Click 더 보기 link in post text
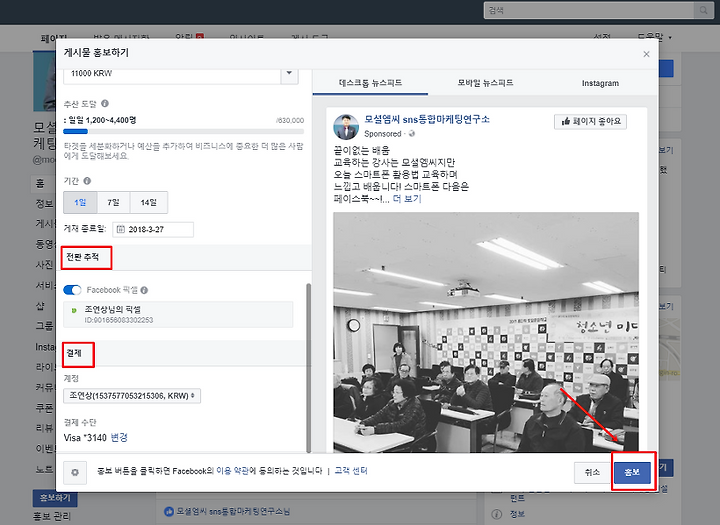Viewport: 720px width, 525px height. (407, 199)
